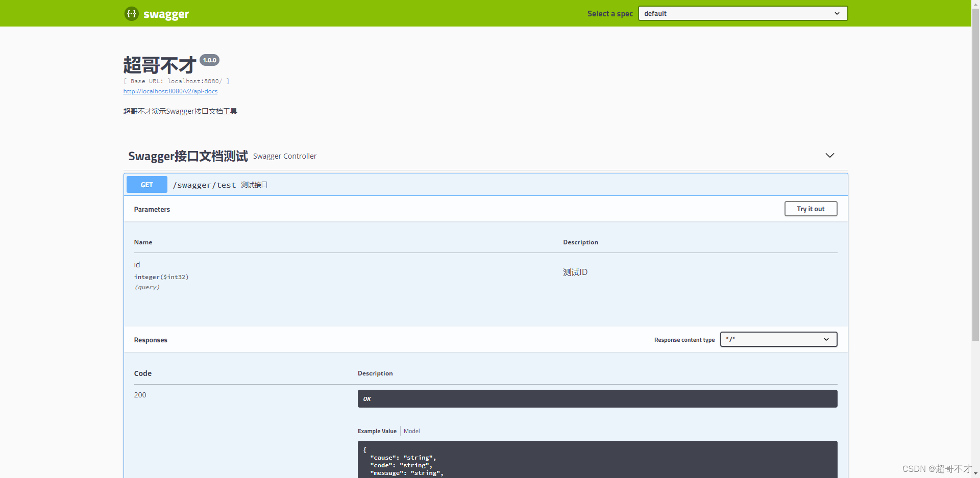Click the page vertical scrollbar thumb
980x478 pixels.
click(x=975, y=173)
